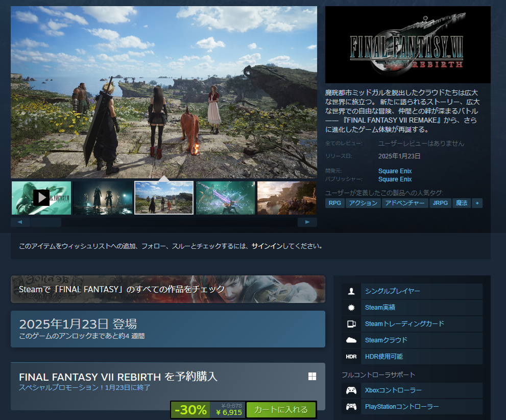Screen dimensions: 506x420
Task: Click the plus button to add tags
Action: 477,203
